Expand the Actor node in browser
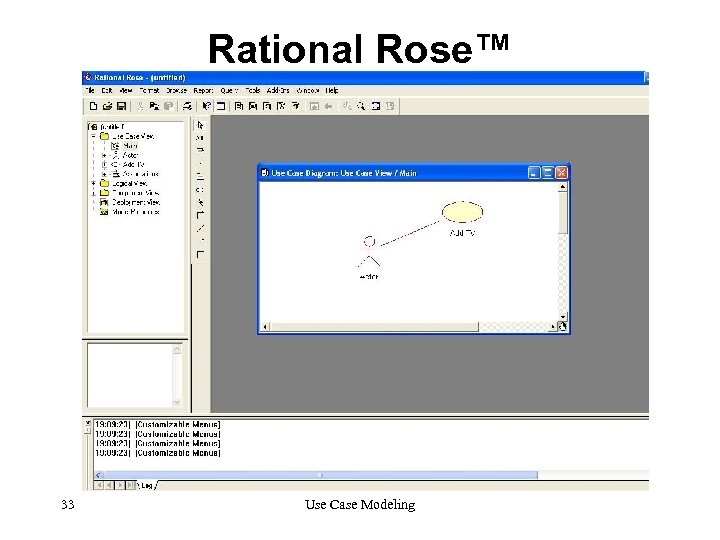Image resolution: width=720 pixels, height=540 pixels. click(104, 156)
